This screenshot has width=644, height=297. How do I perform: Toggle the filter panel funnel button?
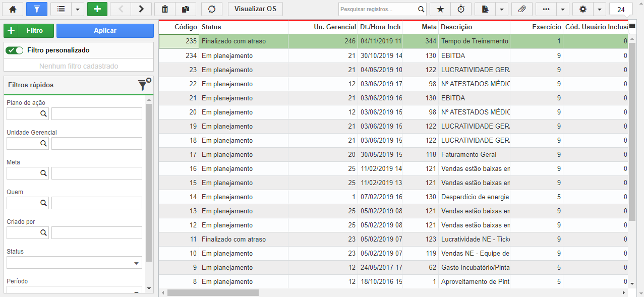pos(36,9)
